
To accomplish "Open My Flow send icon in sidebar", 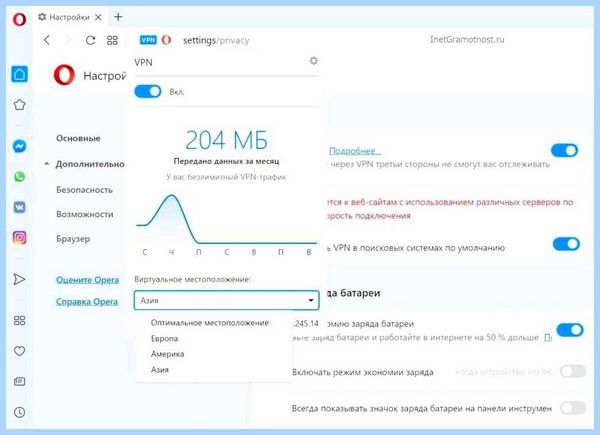I will click(x=19, y=279).
